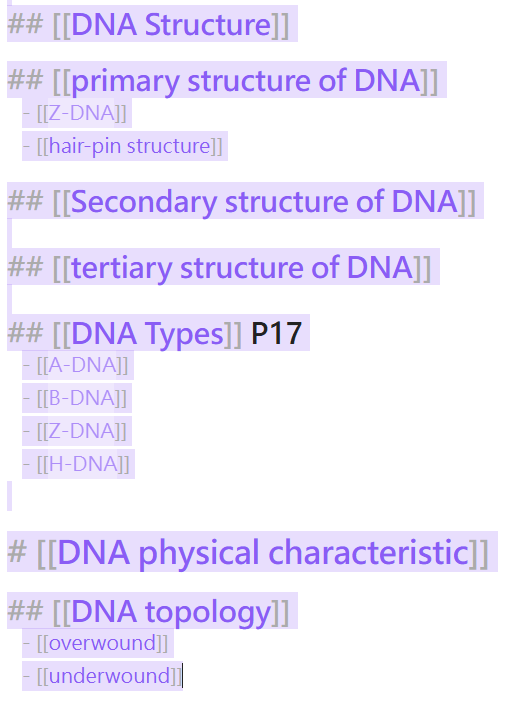Place cursor after the P17 text
Viewport: 507px width, 704px height.
302,334
